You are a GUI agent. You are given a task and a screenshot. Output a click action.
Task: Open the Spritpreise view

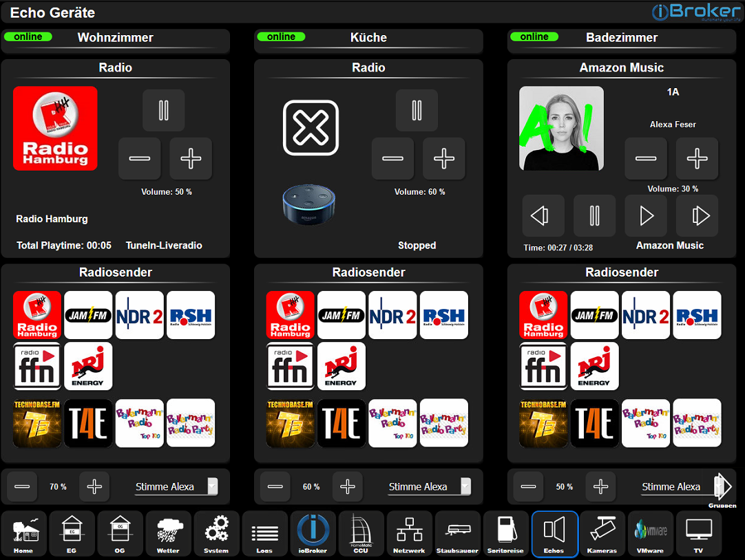pos(506,534)
